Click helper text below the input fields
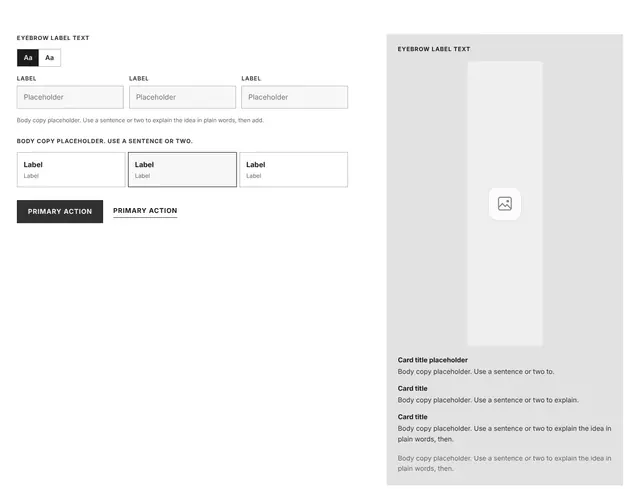 [x=140, y=120]
